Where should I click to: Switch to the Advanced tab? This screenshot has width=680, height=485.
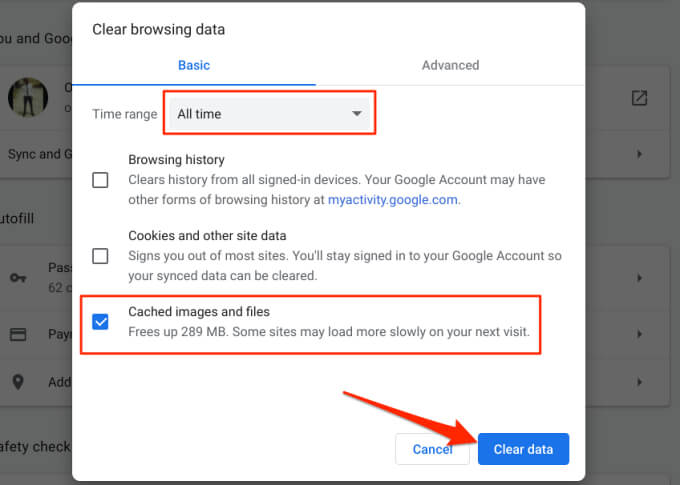pyautogui.click(x=450, y=65)
